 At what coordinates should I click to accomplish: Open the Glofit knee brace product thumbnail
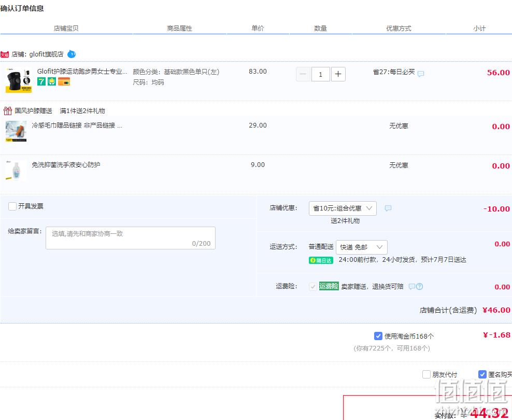(19, 80)
